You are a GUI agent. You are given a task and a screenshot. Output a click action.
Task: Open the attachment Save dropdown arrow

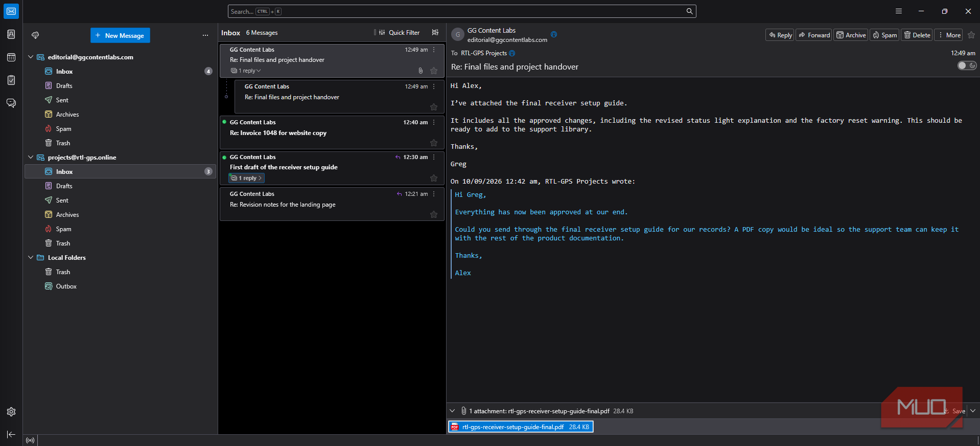973,411
